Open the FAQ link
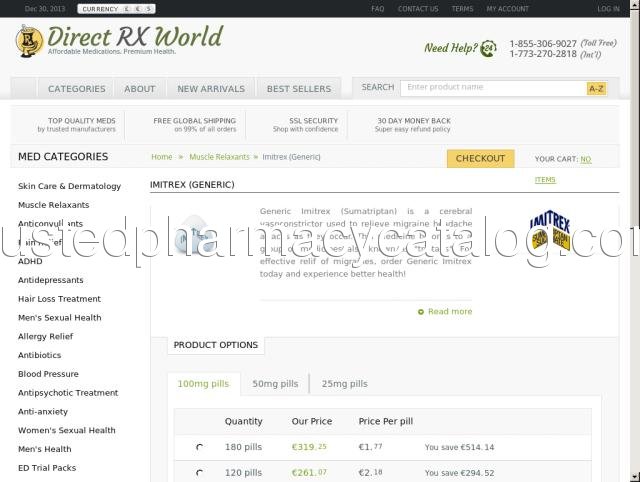The image size is (640, 482). [378, 9]
